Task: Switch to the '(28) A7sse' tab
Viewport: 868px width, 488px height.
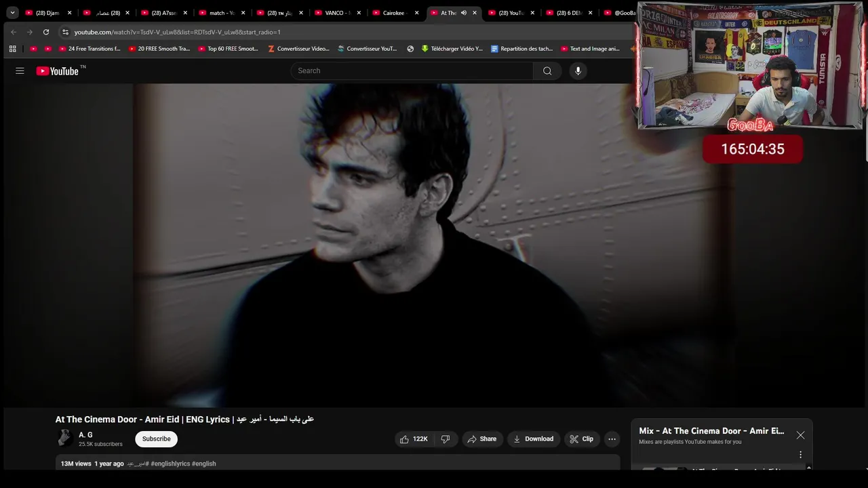Action: coord(163,13)
